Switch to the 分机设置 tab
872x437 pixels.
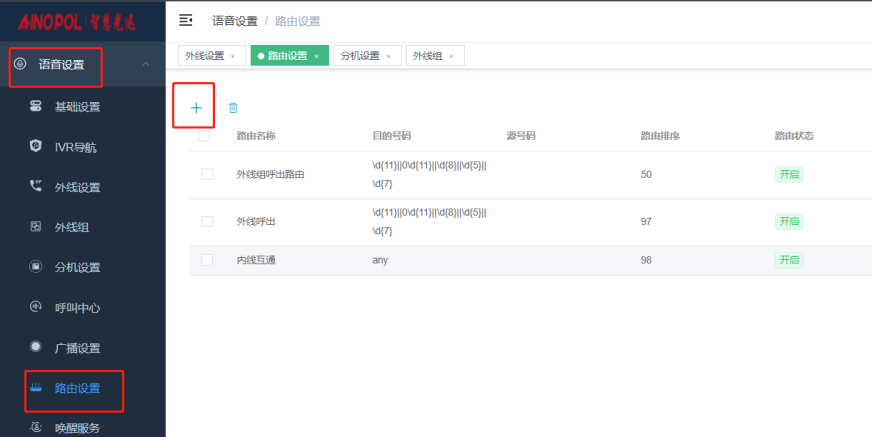click(x=360, y=56)
